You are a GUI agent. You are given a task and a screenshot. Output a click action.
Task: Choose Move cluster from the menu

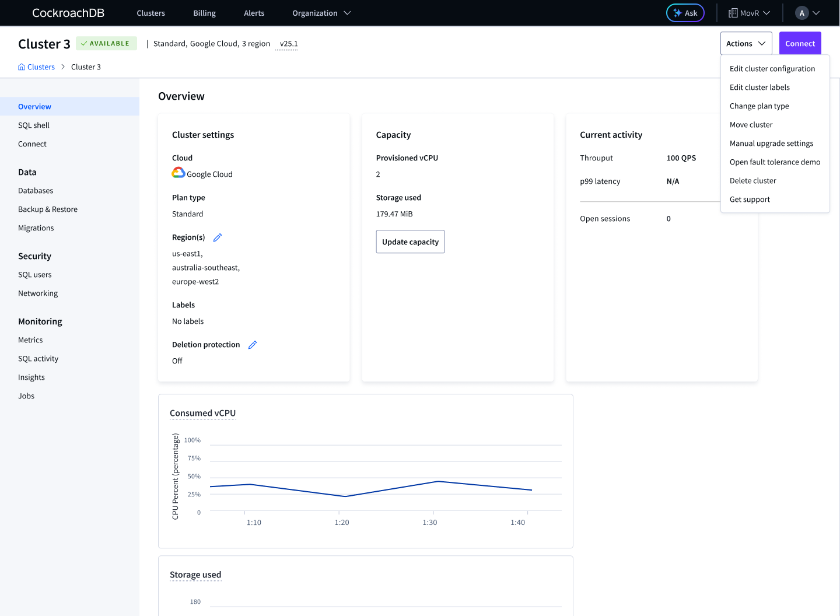click(x=751, y=125)
